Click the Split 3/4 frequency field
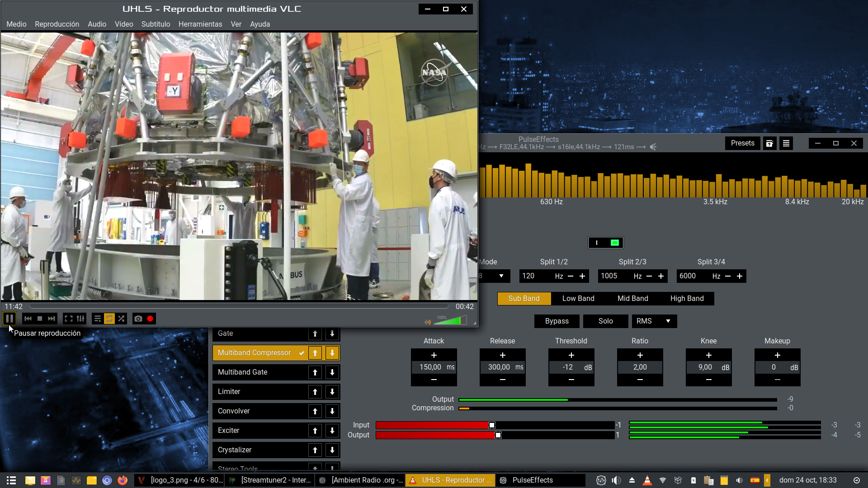 [x=693, y=276]
